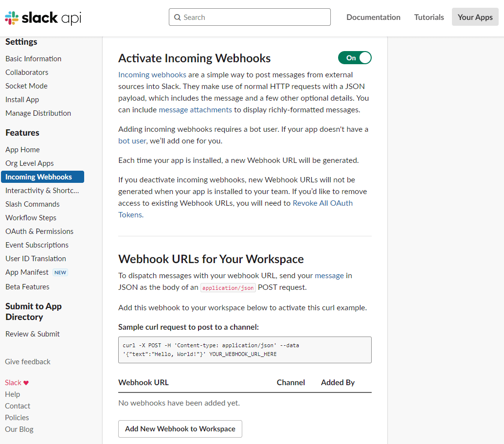504x444 pixels.
Task: Open the message attachments link
Action: (195, 110)
